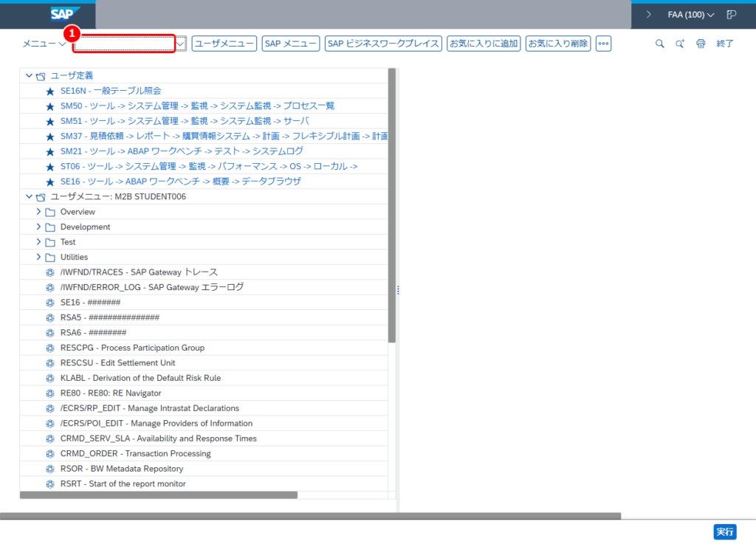Click the tree panel vertical scrollbar
The image size is (756, 544).
[392, 206]
